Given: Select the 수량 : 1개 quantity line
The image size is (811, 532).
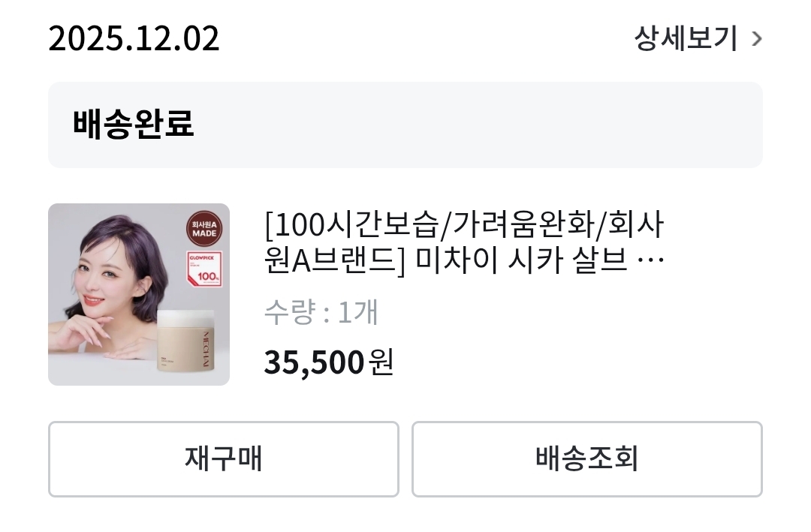Looking at the screenshot, I should 321,311.
